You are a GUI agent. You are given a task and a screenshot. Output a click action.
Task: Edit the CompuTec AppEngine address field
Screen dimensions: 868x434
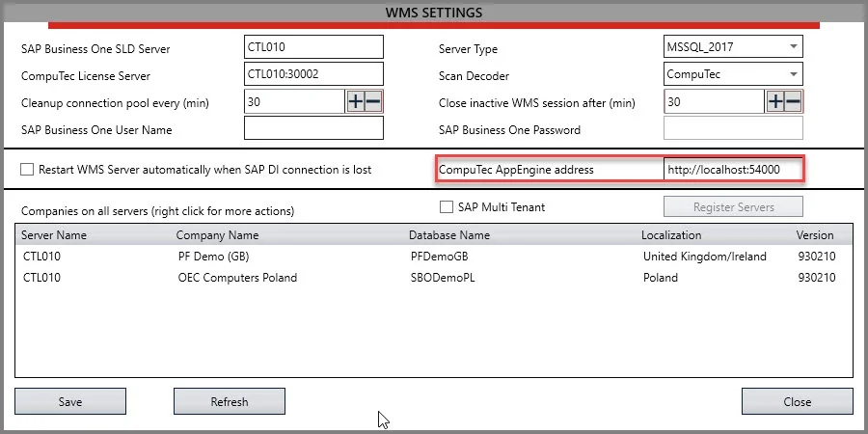(733, 170)
